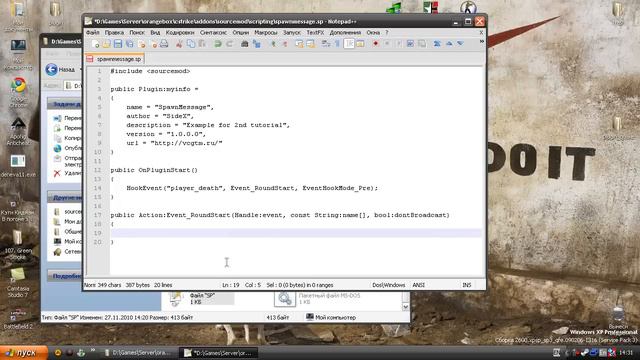Click the Удал... delete link in Explorer
This screenshot has height=360, width=640.
68,173
